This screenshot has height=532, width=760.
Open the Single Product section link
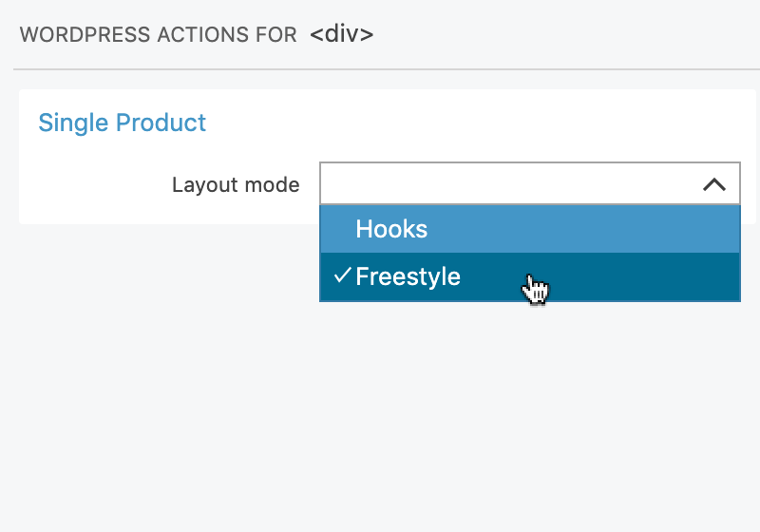[x=123, y=123]
